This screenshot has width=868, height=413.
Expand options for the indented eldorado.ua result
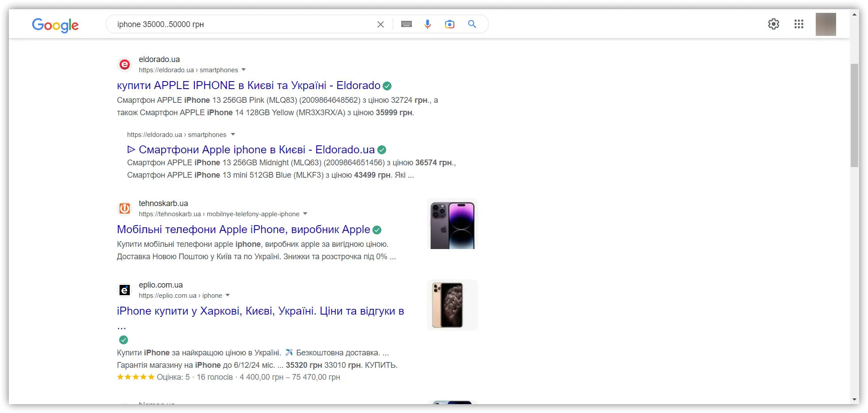233,134
